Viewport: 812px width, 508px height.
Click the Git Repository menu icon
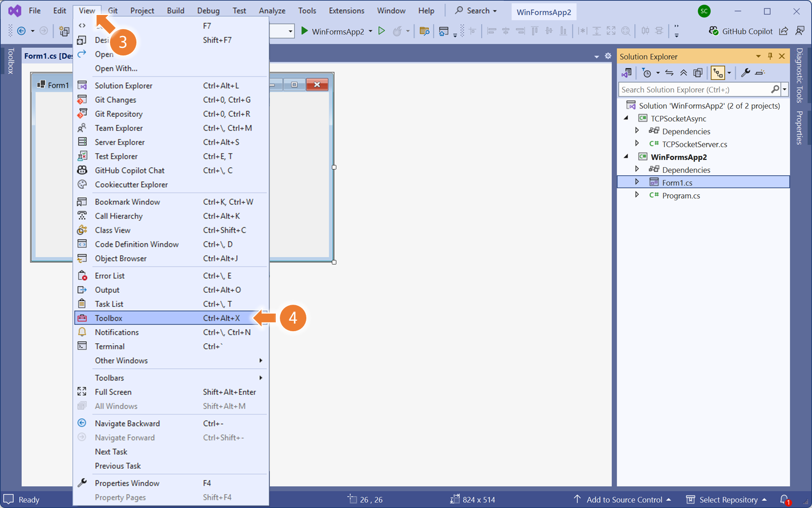pos(82,114)
